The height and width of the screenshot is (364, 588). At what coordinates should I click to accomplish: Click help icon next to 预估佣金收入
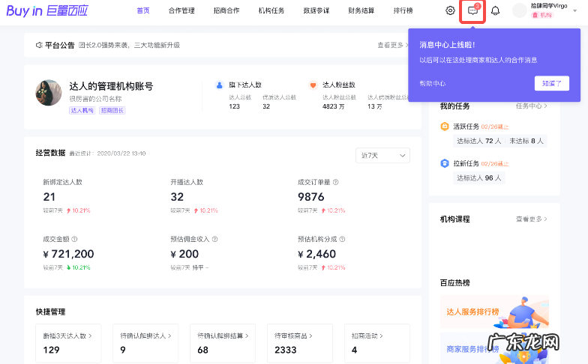pyautogui.click(x=214, y=239)
